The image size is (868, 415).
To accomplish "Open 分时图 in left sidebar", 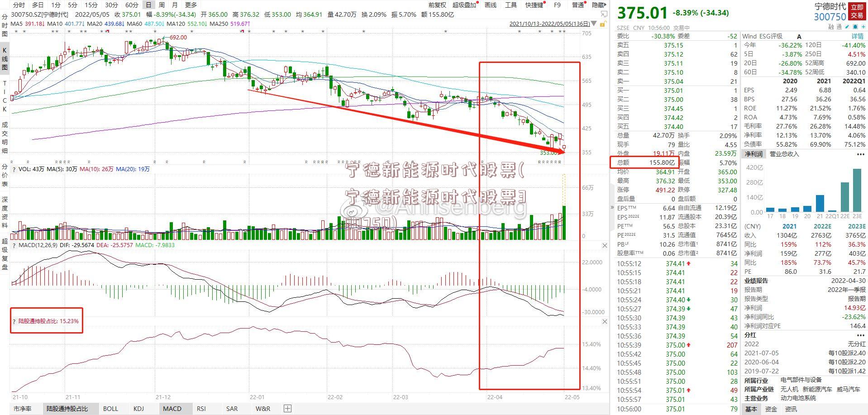I will coord(5,26).
